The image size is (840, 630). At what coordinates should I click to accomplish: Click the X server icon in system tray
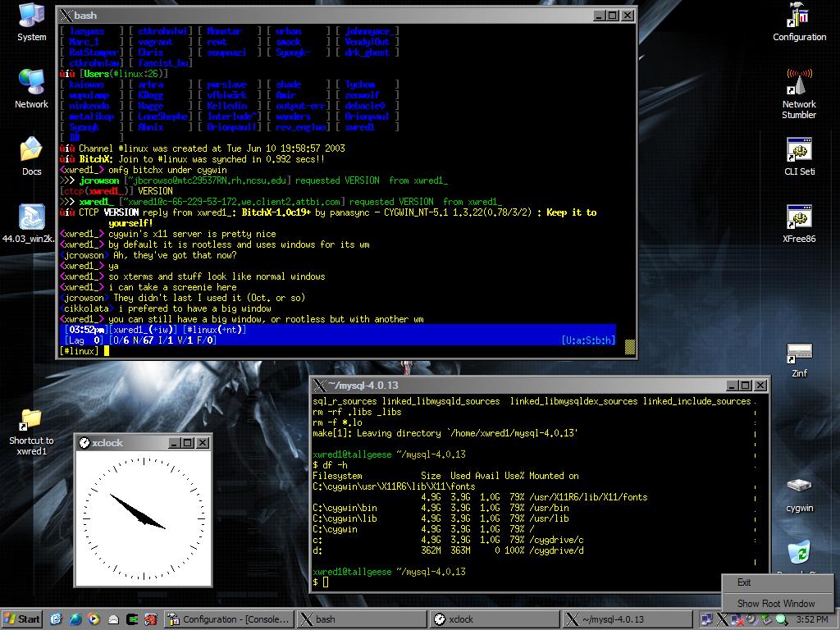pos(722,619)
